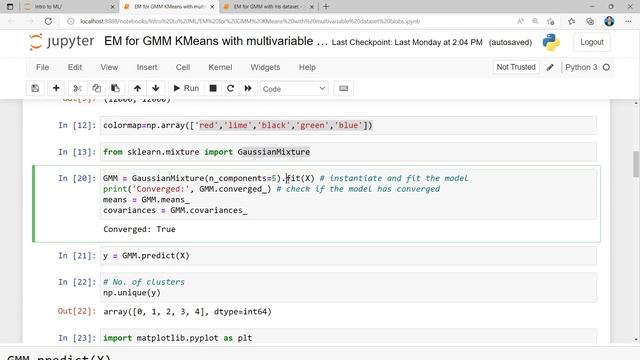The width and height of the screenshot is (640, 360).
Task: Open browser settings three-dots menu
Action: click(628, 21)
